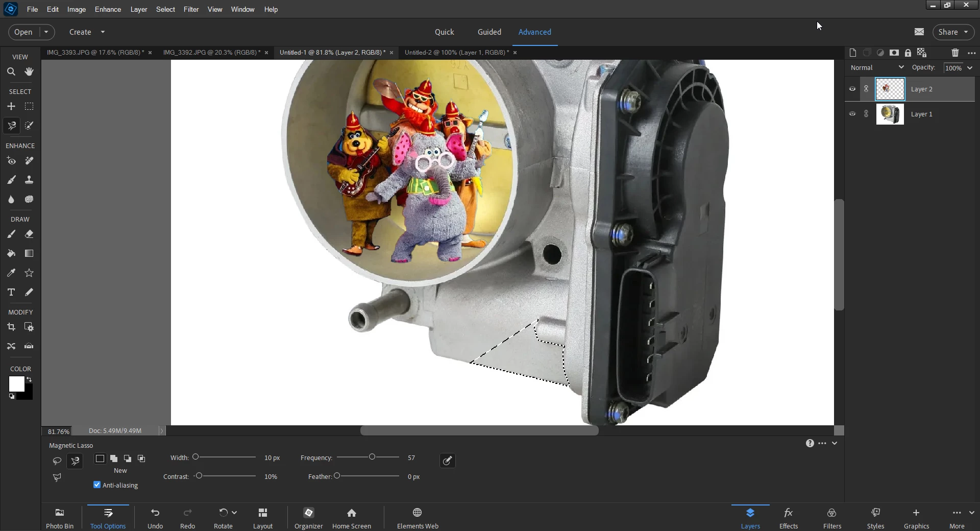The image size is (980, 531).
Task: Select the Crop tool
Action: [11, 327]
